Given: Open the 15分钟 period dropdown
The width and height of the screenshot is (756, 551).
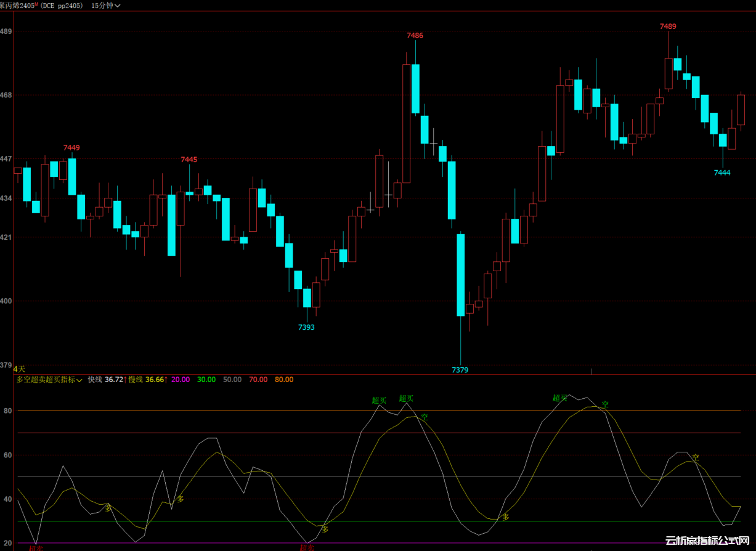Looking at the screenshot, I should click(x=105, y=5).
